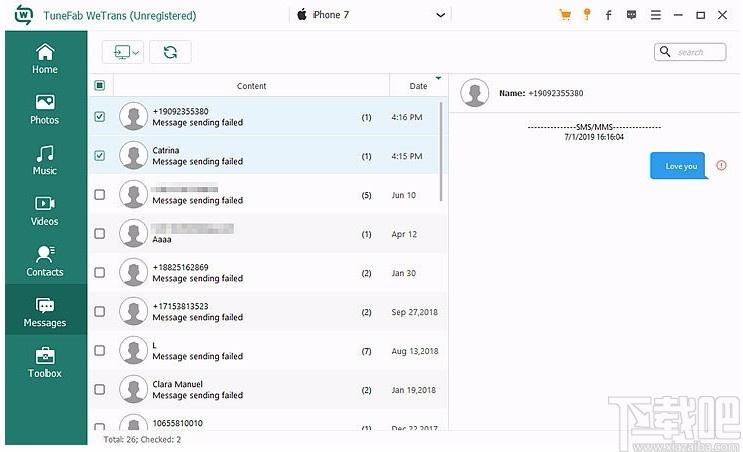Select the Clara Manuel conversation name
Viewport: 743px width, 452px height.
tap(177, 384)
